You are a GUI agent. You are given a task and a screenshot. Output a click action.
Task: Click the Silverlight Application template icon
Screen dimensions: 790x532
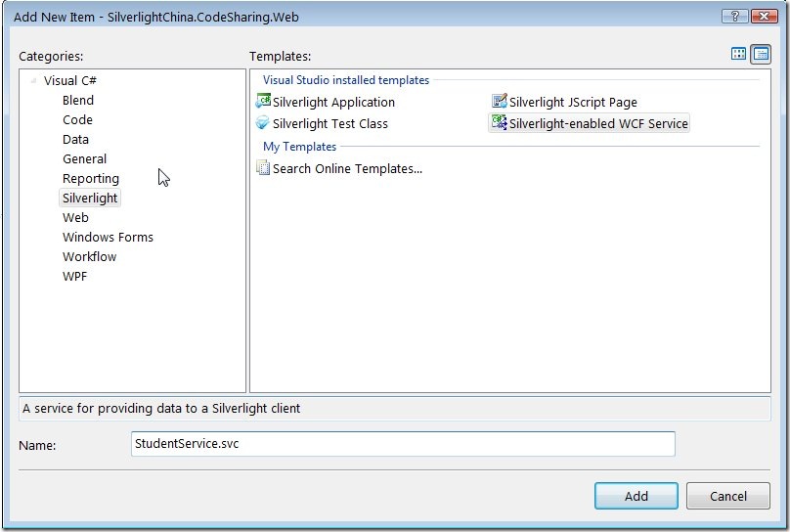click(x=263, y=101)
